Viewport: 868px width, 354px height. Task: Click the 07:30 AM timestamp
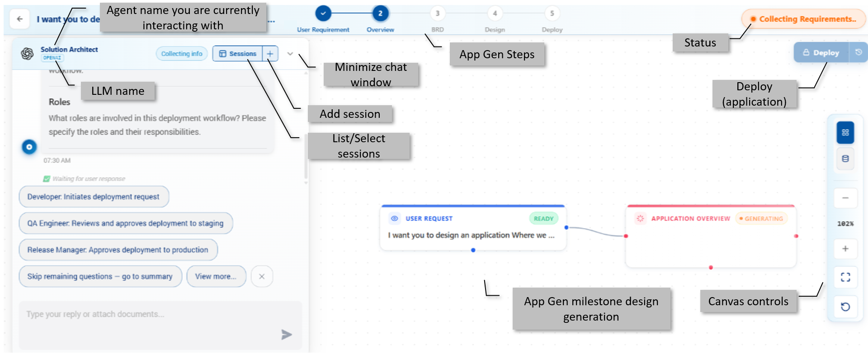click(x=57, y=160)
